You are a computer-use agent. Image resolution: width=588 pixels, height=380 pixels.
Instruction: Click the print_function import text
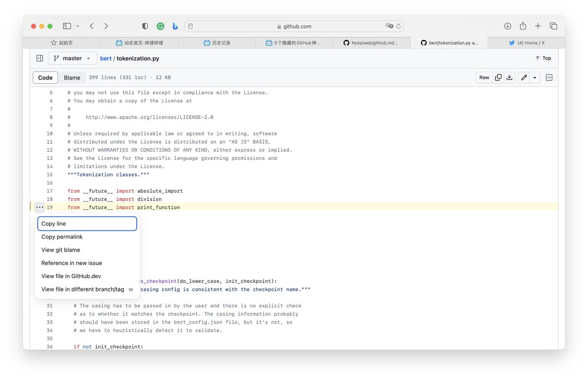[158, 207]
